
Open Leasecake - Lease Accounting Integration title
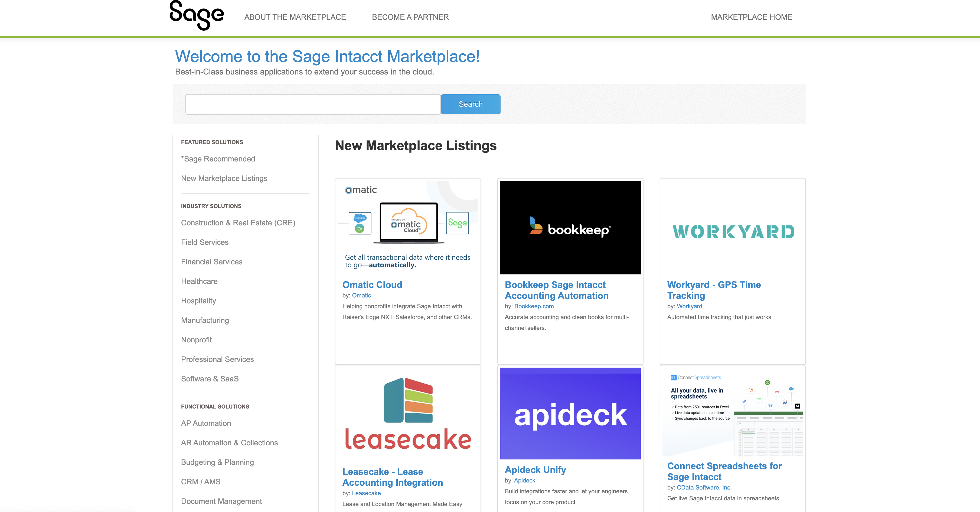pos(392,477)
